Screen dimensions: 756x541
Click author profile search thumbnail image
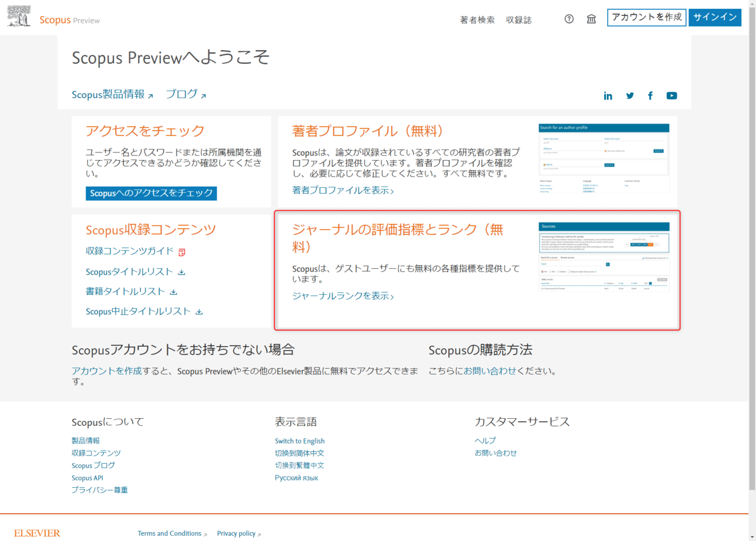pos(604,159)
